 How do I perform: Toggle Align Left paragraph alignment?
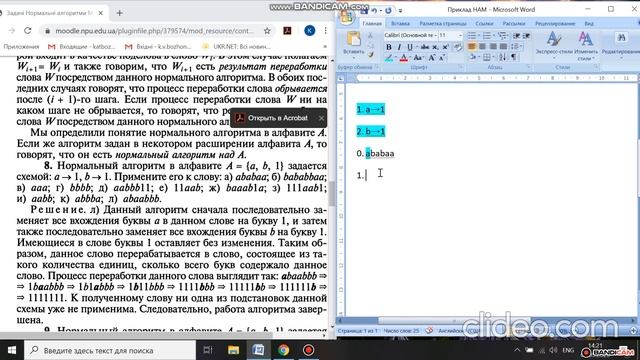(x=471, y=46)
